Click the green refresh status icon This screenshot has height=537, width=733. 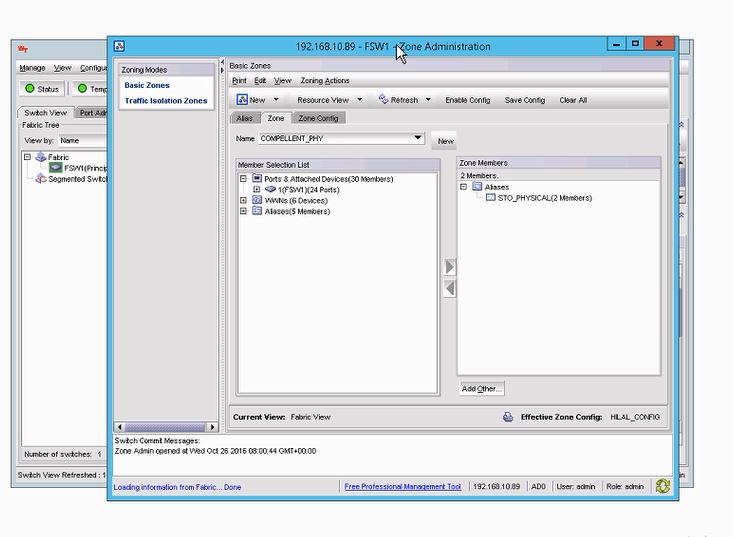(x=662, y=486)
